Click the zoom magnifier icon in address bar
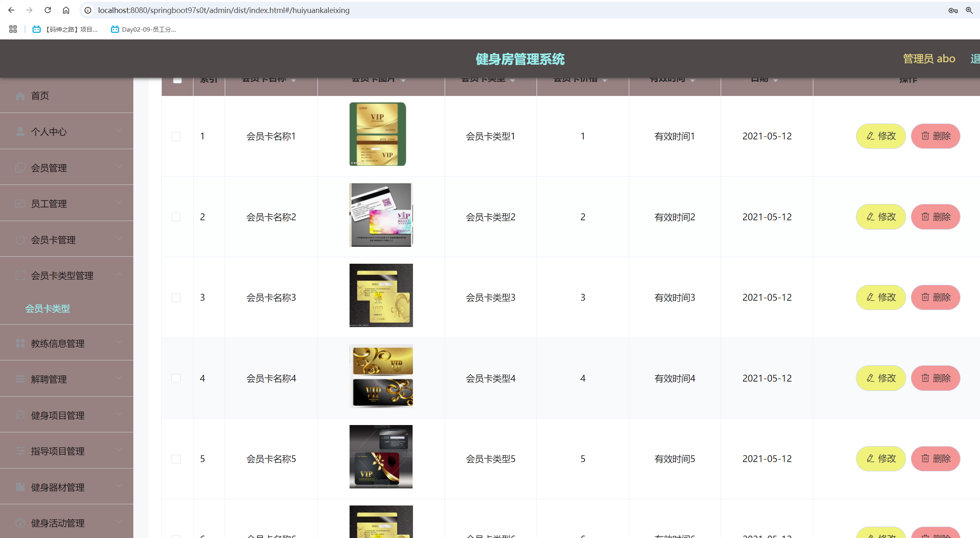This screenshot has height=538, width=980. pos(969,10)
